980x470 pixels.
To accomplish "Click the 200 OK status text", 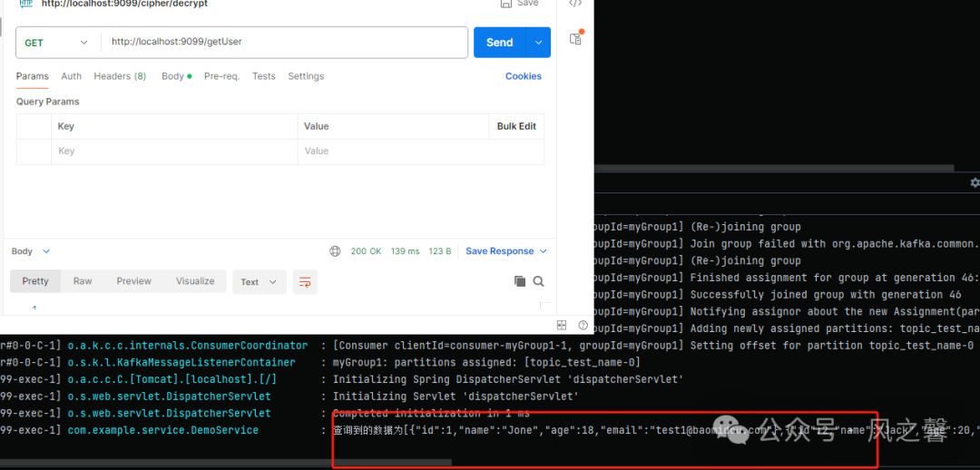I will (x=366, y=251).
